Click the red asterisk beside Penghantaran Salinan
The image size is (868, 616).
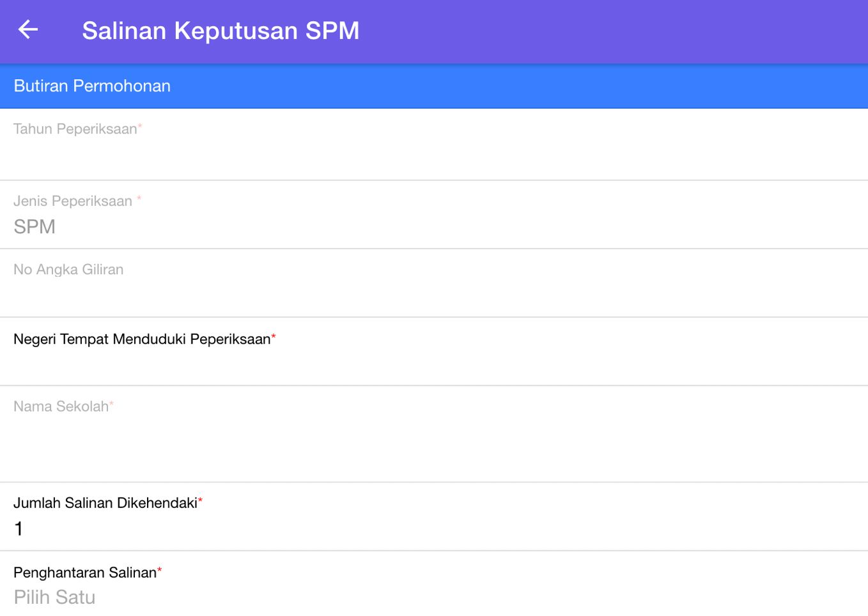point(160,569)
